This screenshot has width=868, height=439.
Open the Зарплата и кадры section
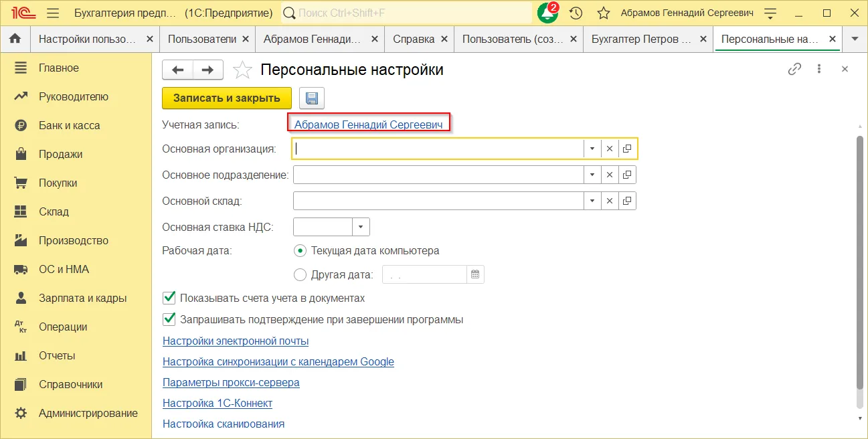pos(82,298)
